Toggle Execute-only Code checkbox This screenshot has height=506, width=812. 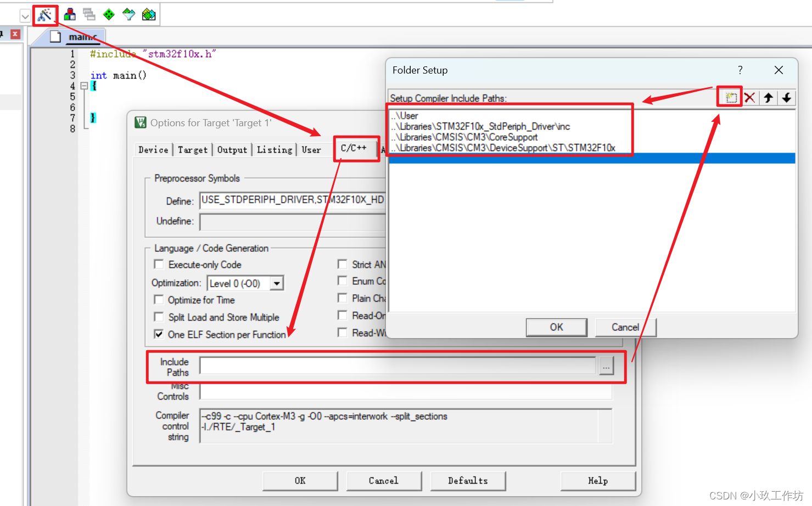159,265
